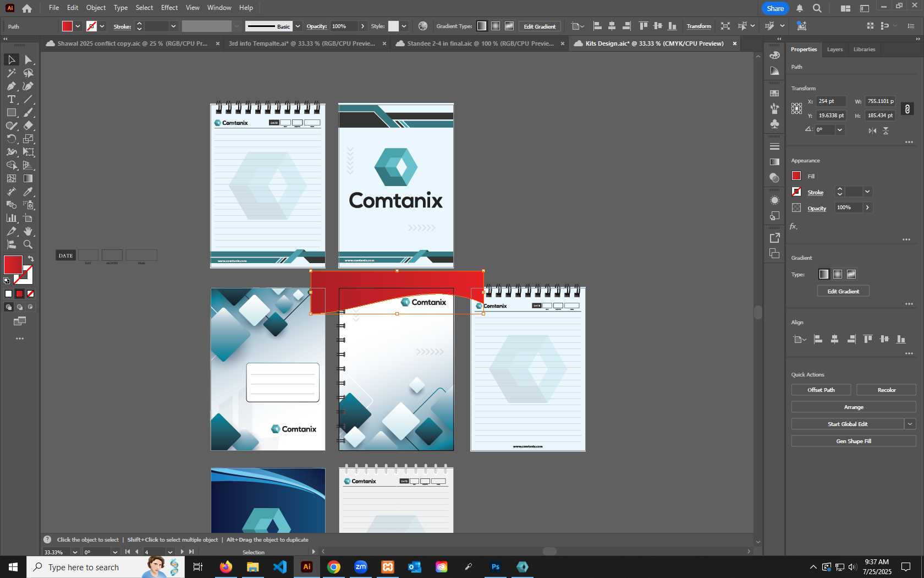924x578 pixels.
Task: Select the Column Graph tool
Action: 11,218
